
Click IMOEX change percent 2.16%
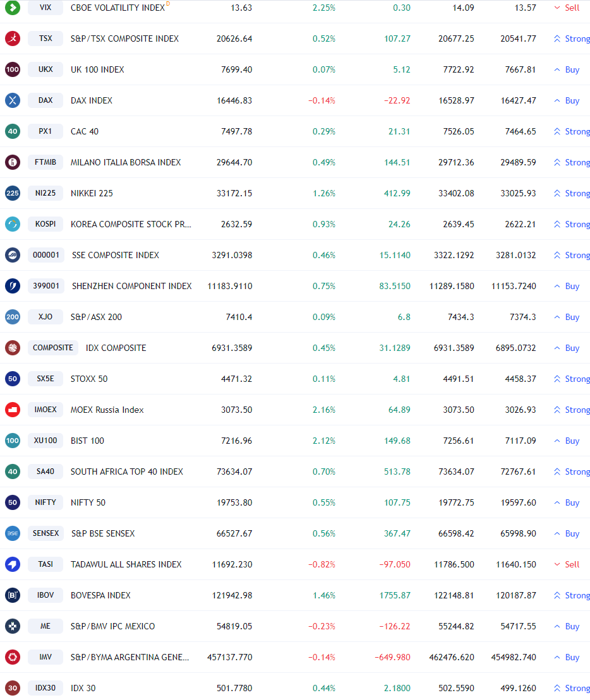[x=324, y=410]
